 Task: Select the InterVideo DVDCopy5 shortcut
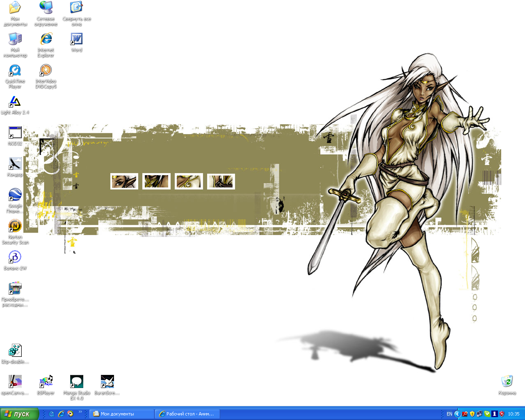[x=46, y=76]
